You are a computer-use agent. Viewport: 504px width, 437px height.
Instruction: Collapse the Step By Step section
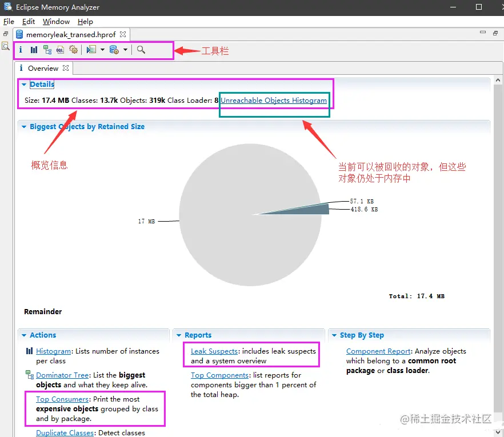pyautogui.click(x=334, y=335)
